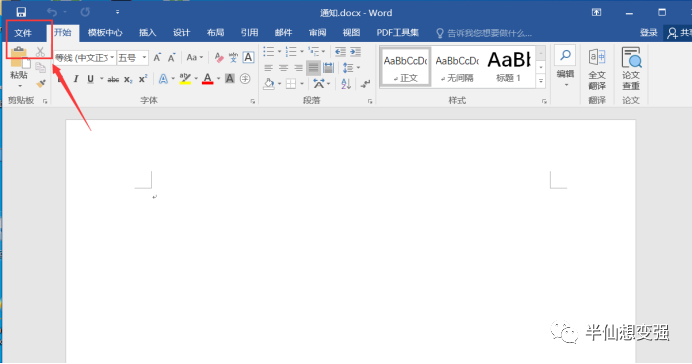692x364 pixels.
Task: Switch to the 模板中心 tab
Action: click(105, 33)
